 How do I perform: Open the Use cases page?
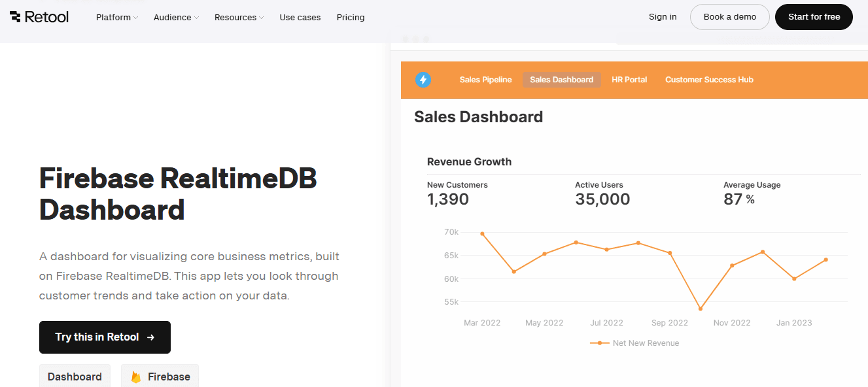[300, 18]
